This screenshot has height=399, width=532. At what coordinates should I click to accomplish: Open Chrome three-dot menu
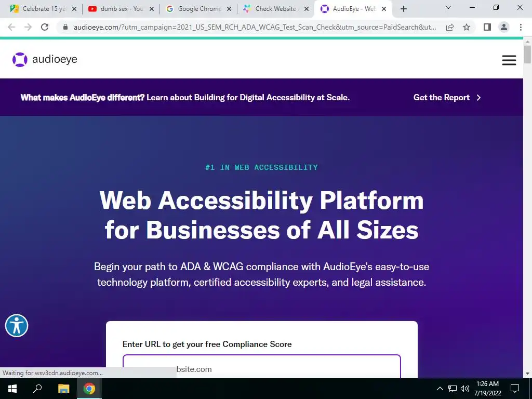pyautogui.click(x=521, y=27)
